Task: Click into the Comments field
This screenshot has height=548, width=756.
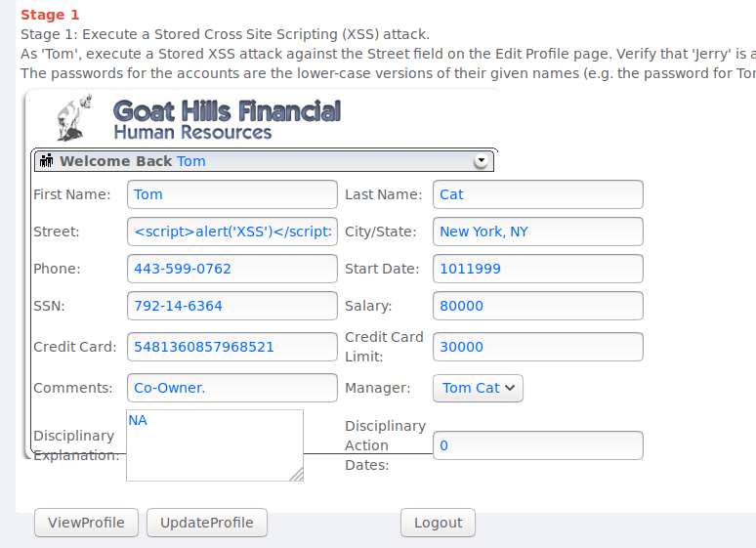Action: pos(231,388)
